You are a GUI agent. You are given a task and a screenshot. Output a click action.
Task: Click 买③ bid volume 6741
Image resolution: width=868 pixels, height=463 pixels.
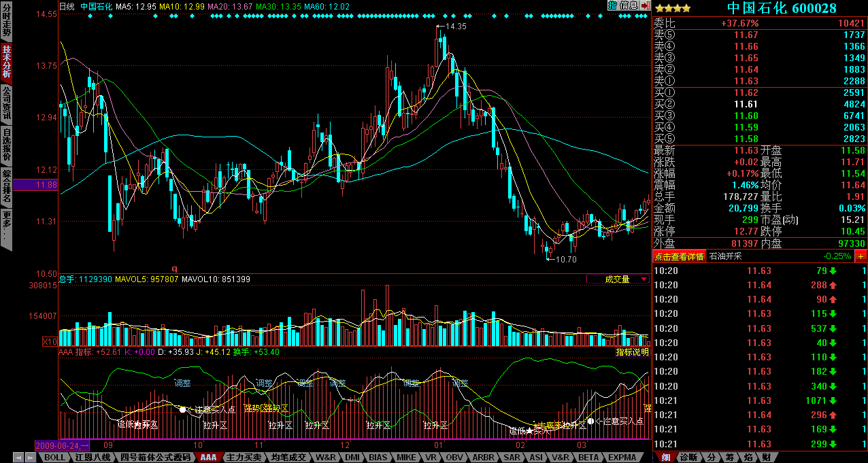tap(854, 116)
